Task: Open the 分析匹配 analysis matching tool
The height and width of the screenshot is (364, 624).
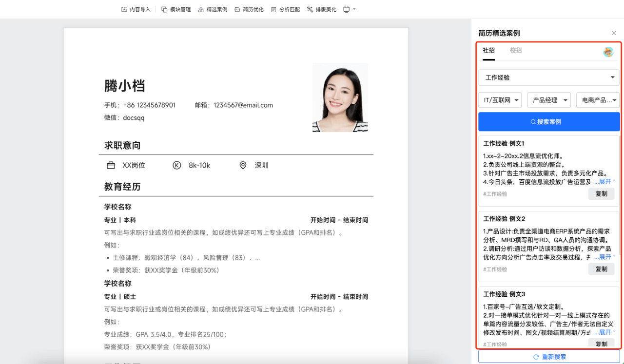Action: (285, 9)
